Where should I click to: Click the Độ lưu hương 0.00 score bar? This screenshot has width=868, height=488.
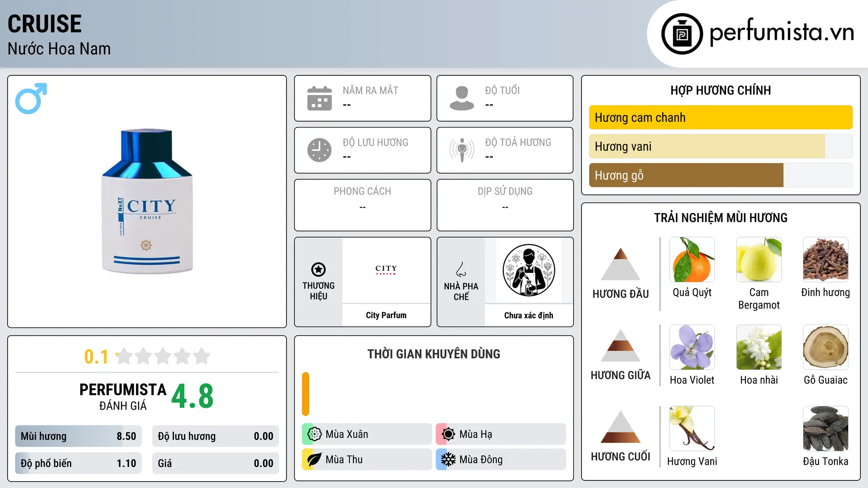(x=215, y=436)
